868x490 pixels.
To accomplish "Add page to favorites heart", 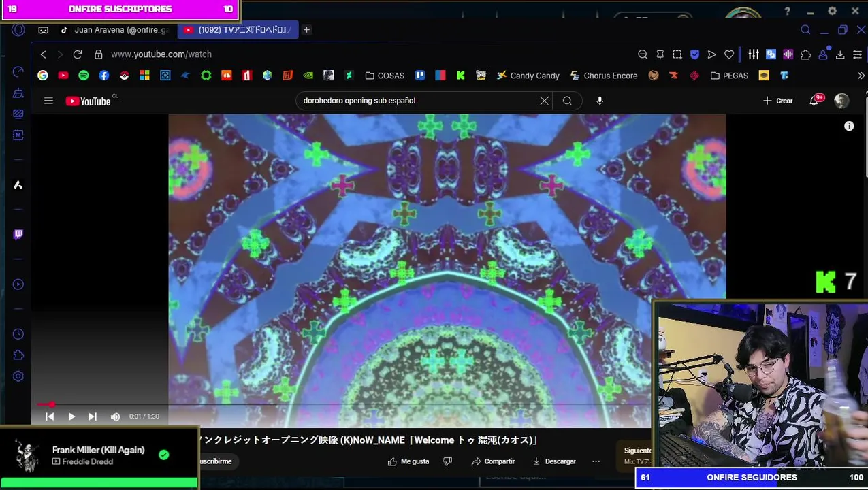I will pyautogui.click(x=729, y=54).
